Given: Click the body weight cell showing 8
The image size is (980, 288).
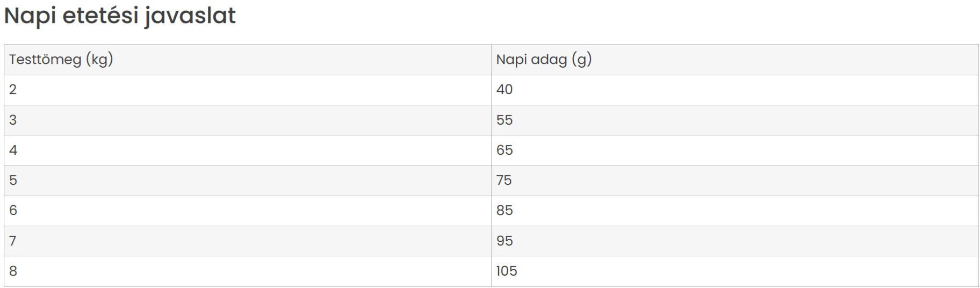Looking at the screenshot, I should (248, 271).
